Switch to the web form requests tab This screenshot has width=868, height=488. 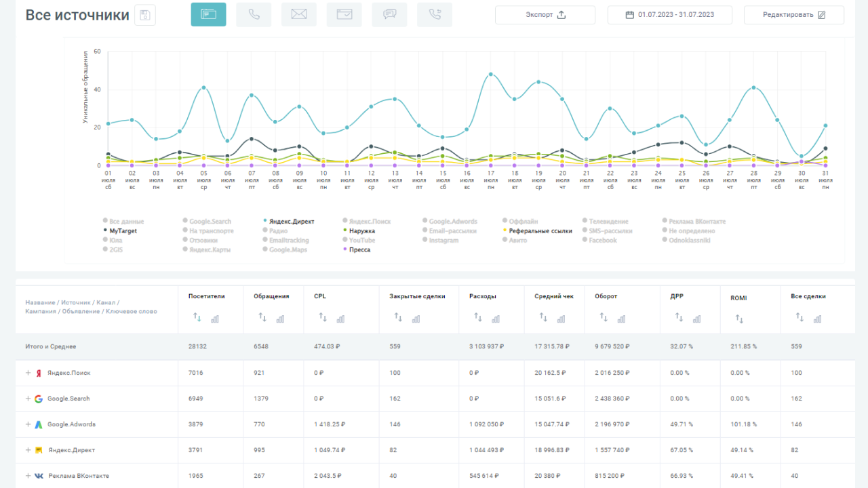tap(344, 15)
